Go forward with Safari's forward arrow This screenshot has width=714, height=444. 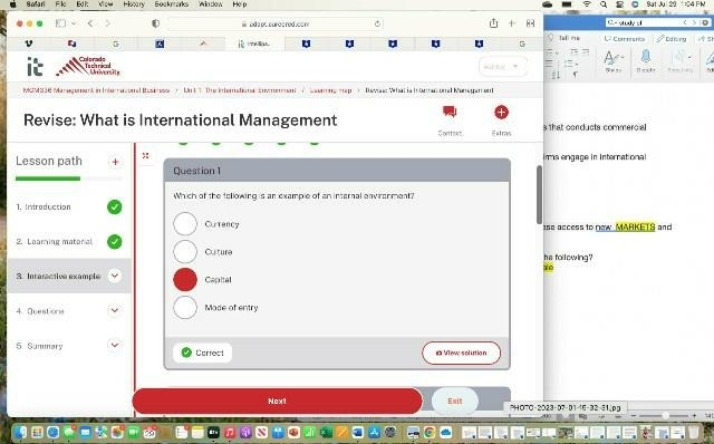107,23
